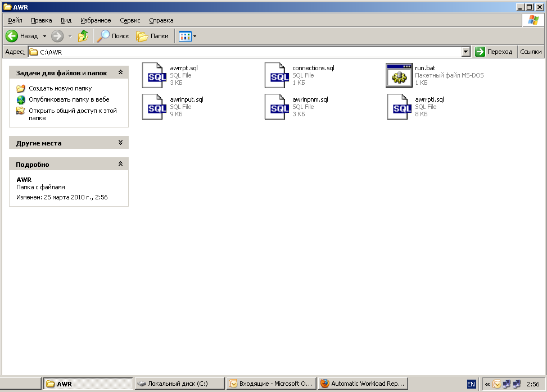Open the address bar dropdown arrow

point(465,52)
